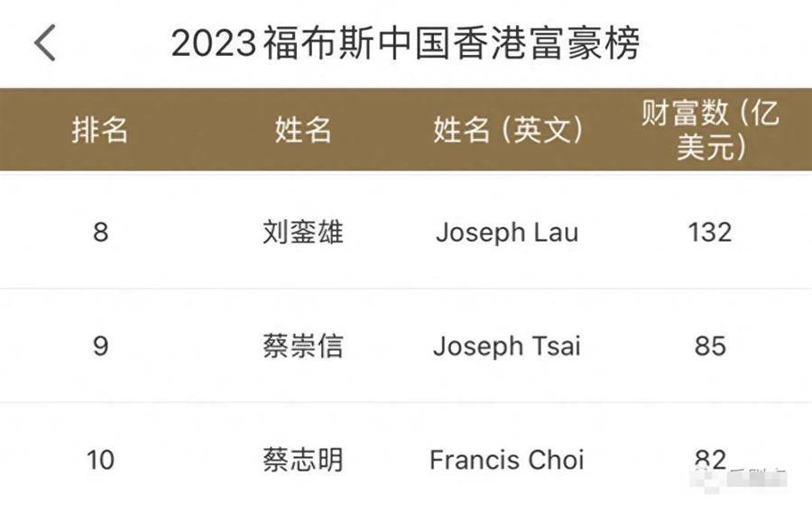
Task: Click the wealth value 85
Action: coord(710,346)
